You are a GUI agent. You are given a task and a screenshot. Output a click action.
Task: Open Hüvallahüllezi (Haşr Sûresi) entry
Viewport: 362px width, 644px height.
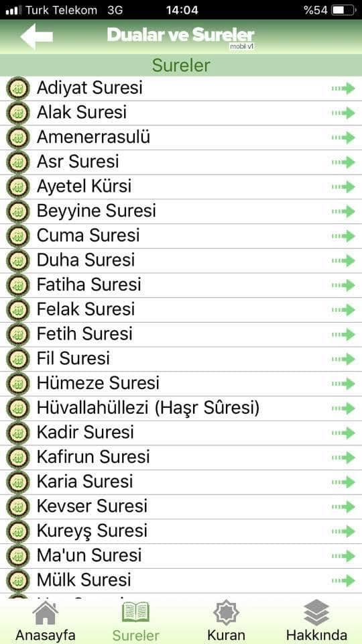click(x=181, y=409)
